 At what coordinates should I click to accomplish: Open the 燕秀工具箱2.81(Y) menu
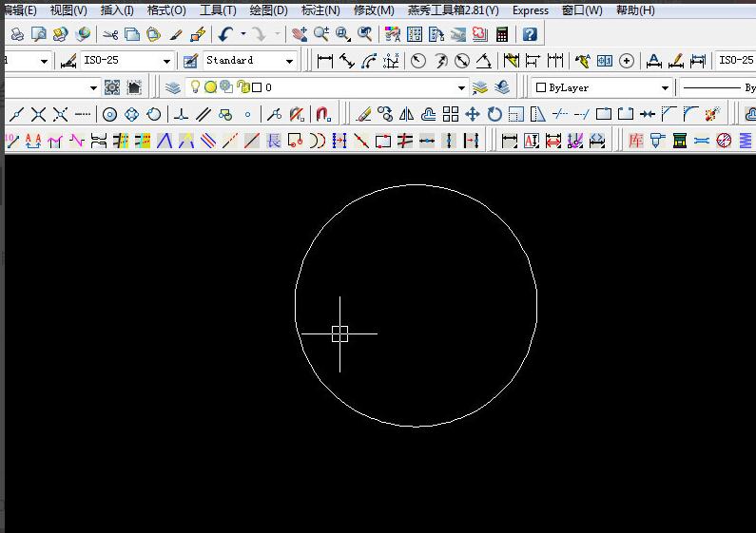(x=453, y=10)
